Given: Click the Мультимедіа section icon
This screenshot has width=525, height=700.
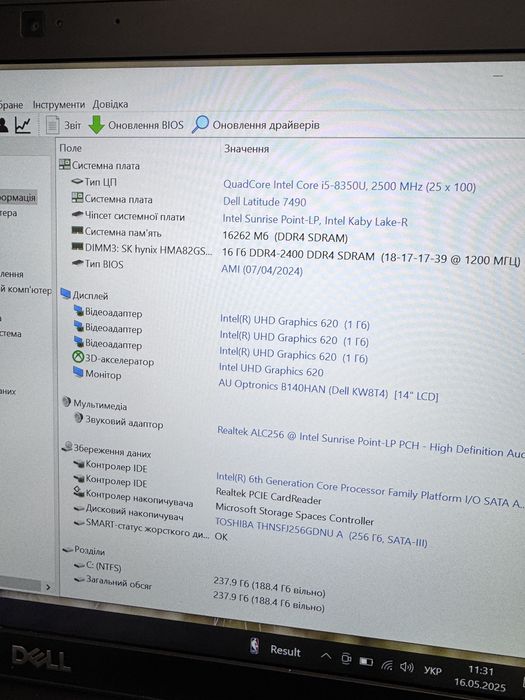Looking at the screenshot, I should coord(67,402).
